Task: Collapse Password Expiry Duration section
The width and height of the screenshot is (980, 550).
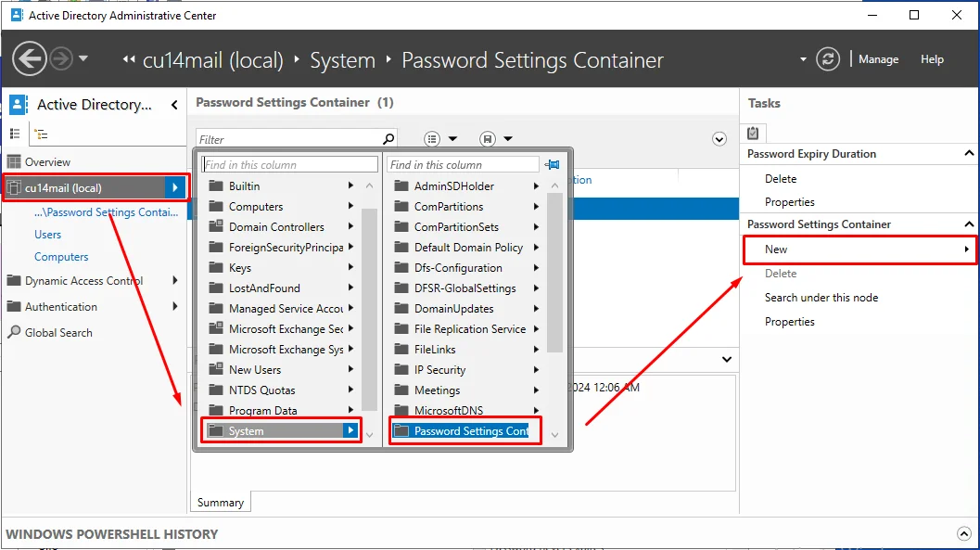Action: click(969, 153)
